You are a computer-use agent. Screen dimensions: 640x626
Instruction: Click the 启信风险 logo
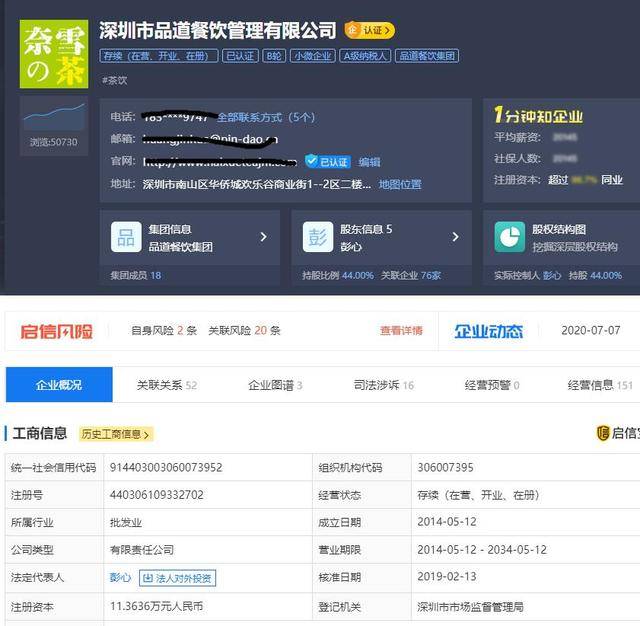pyautogui.click(x=57, y=331)
